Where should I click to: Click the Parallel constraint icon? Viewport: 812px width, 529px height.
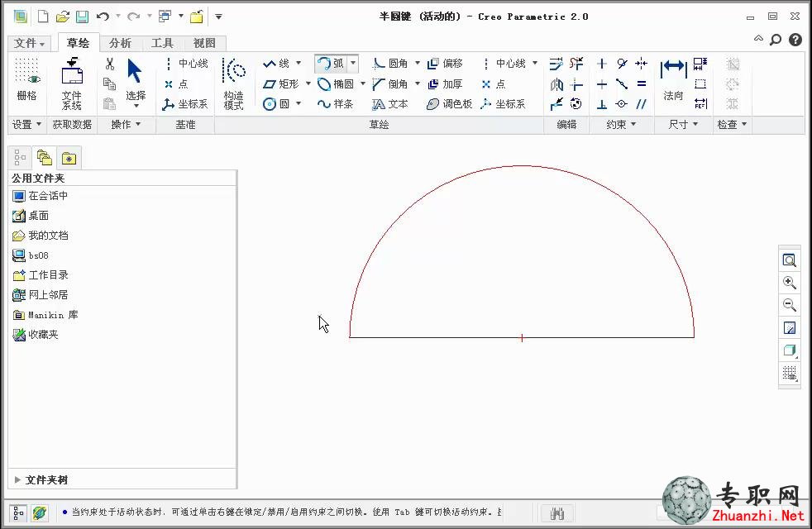(642, 104)
